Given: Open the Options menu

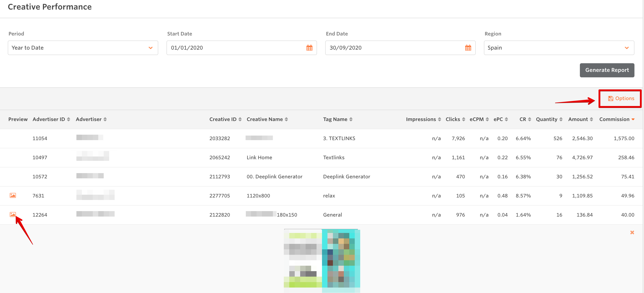Looking at the screenshot, I should pos(621,99).
